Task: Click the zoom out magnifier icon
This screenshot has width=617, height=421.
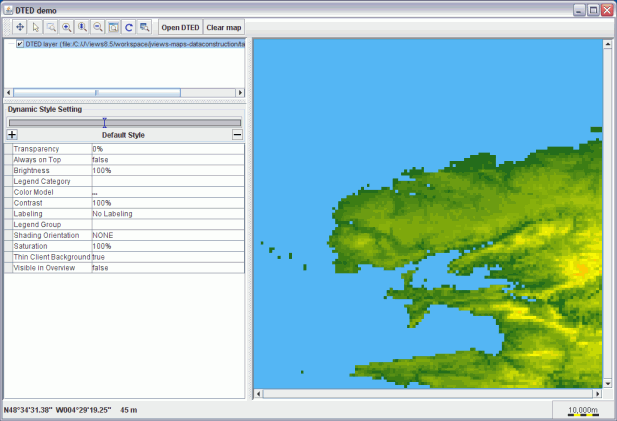Action: point(97,27)
